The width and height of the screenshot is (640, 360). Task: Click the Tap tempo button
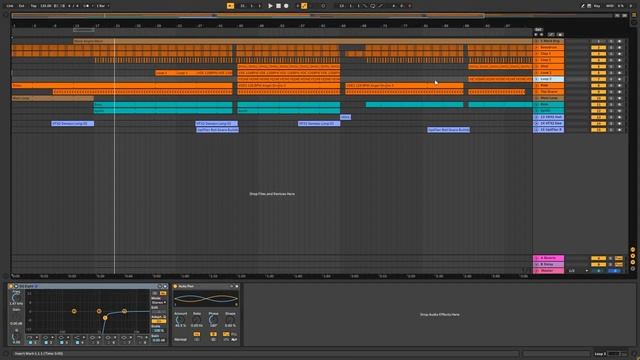point(33,6)
